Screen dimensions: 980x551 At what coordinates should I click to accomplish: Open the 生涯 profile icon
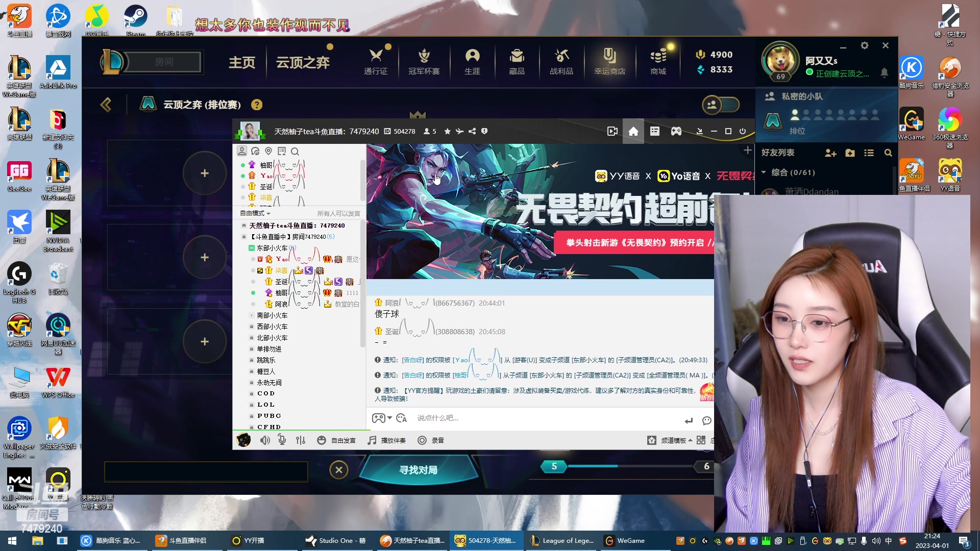[x=472, y=61]
